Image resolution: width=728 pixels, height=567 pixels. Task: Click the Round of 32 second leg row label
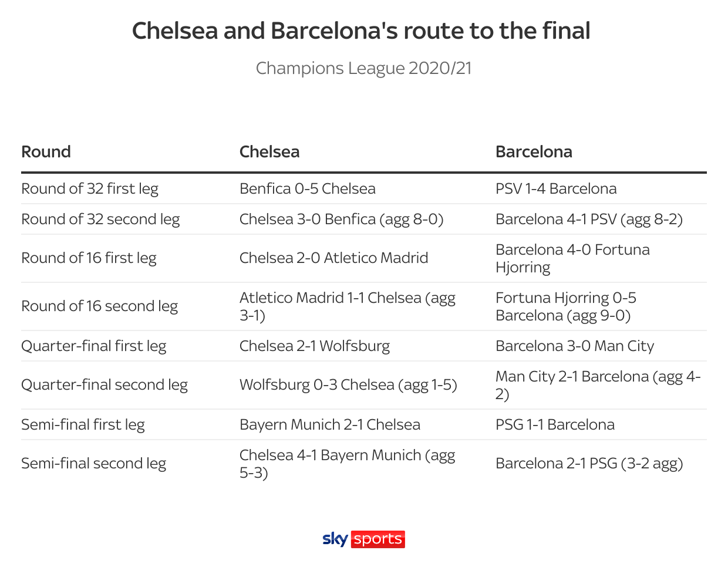tap(100, 219)
